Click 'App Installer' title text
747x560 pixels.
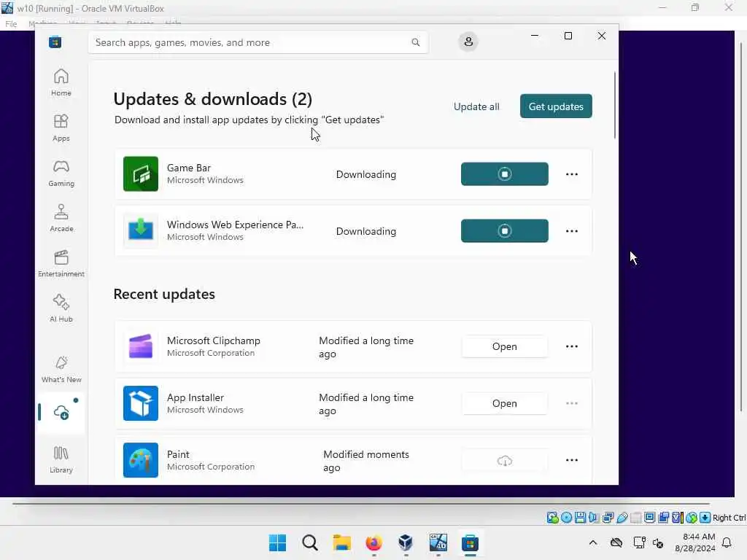[x=196, y=397]
